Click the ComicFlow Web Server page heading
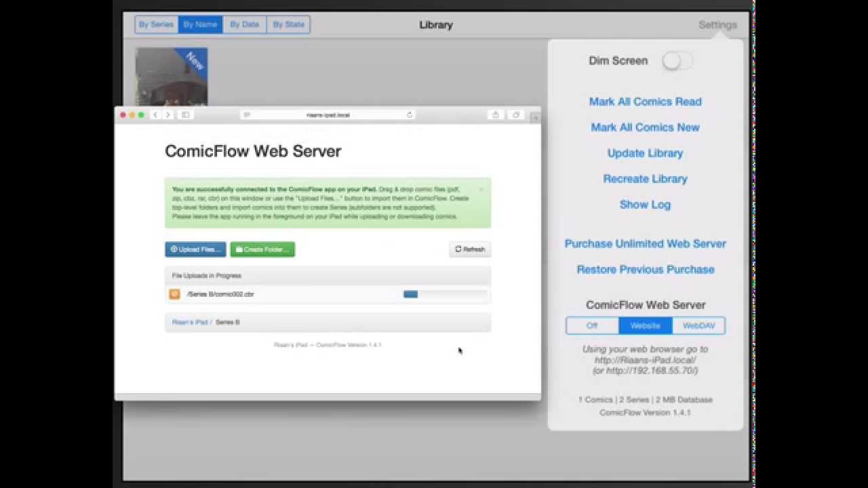The height and width of the screenshot is (488, 868). coord(253,151)
